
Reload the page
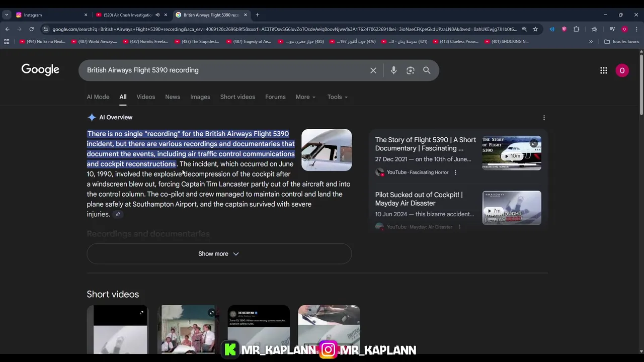pyautogui.click(x=31, y=29)
